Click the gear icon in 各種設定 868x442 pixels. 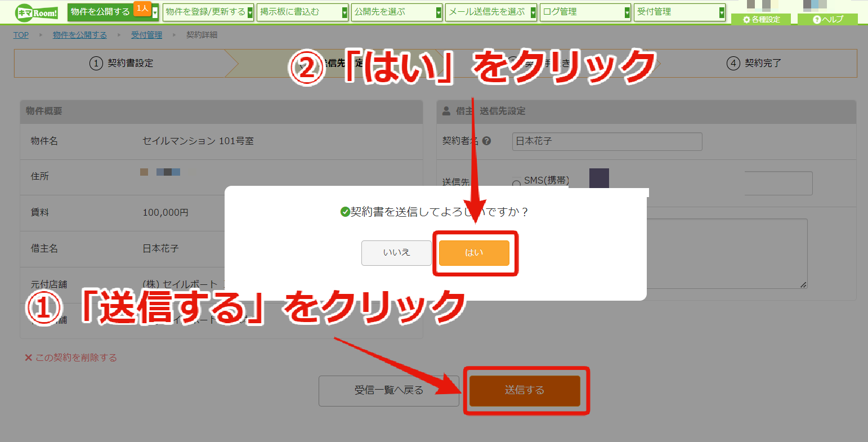click(746, 20)
